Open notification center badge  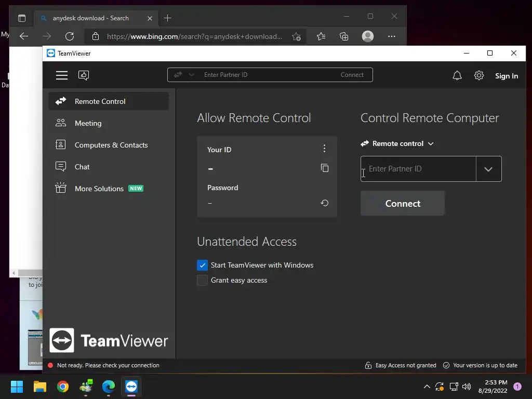(x=517, y=387)
